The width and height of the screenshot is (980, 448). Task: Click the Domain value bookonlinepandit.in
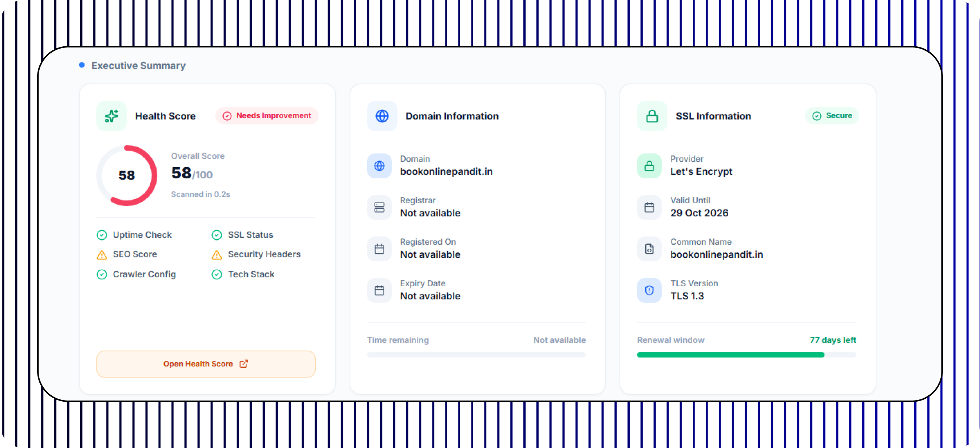pyautogui.click(x=446, y=171)
